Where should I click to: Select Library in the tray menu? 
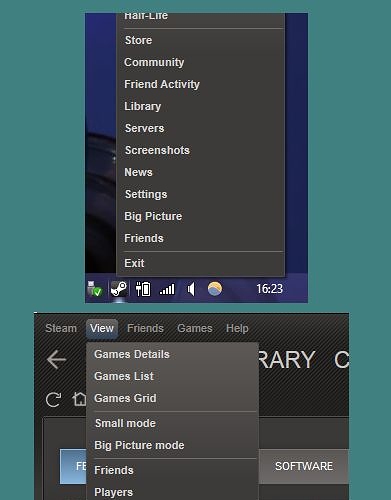pyautogui.click(x=200, y=106)
